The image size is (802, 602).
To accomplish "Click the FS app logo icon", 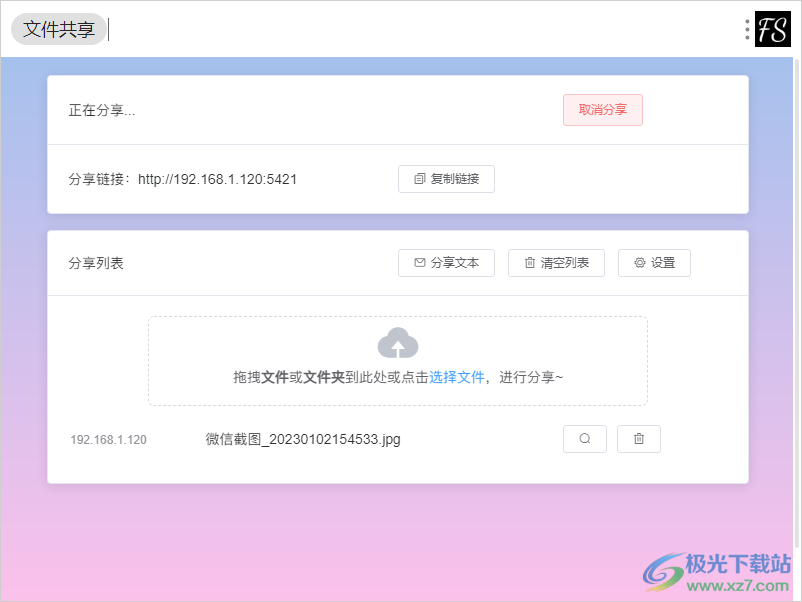I will coord(773,29).
